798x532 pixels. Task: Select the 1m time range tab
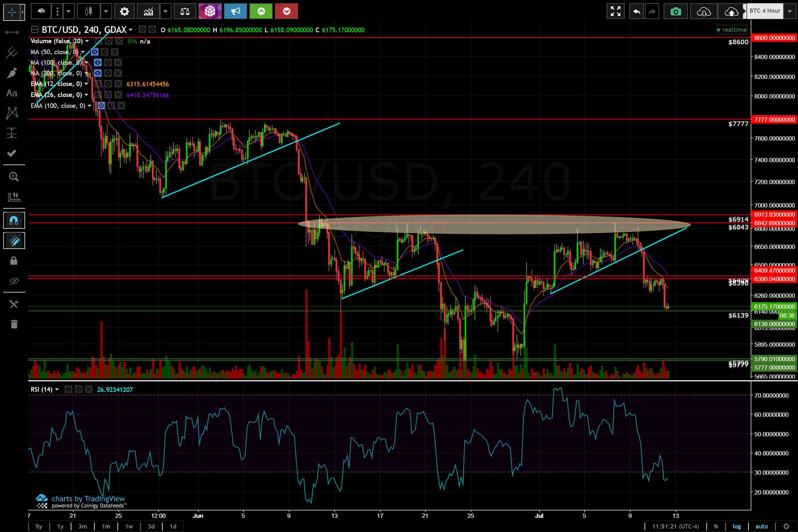106,526
